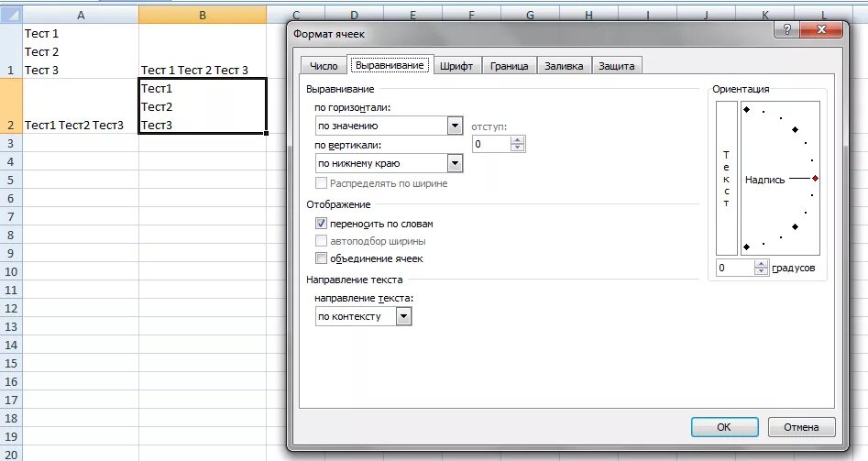This screenshot has height=461, width=868.
Task: Increase the отступ value with up arrow
Action: point(517,140)
